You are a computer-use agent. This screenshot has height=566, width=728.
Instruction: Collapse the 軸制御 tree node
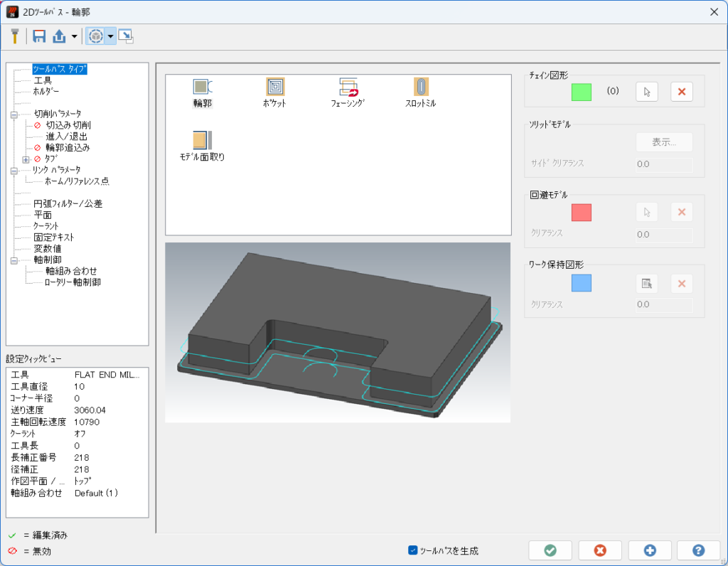(14, 260)
